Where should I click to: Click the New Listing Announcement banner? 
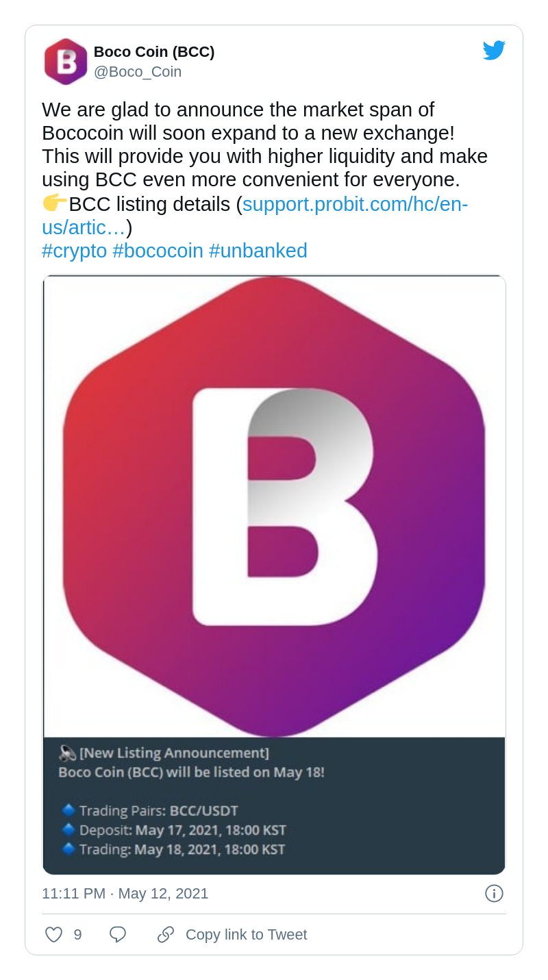[274, 805]
